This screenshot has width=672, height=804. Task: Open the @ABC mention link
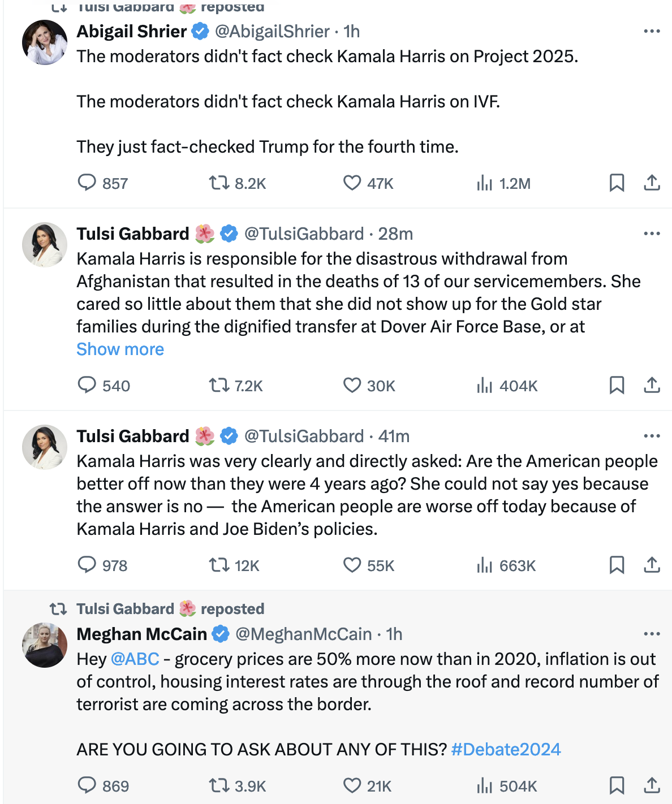point(135,659)
